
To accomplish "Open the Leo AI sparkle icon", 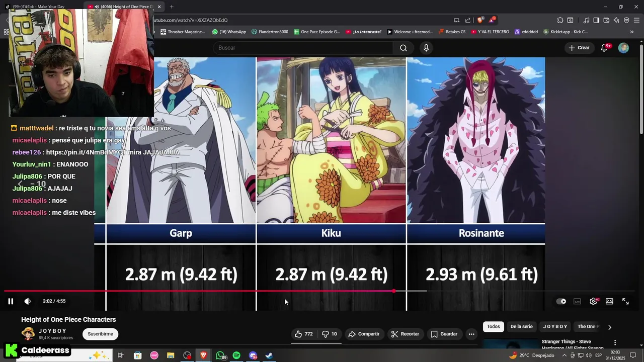I will coord(616,20).
